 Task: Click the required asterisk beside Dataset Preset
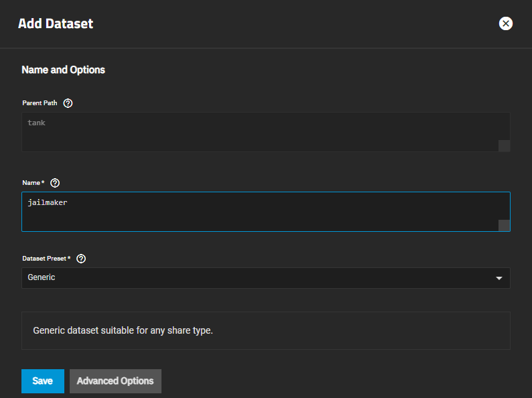69,259
